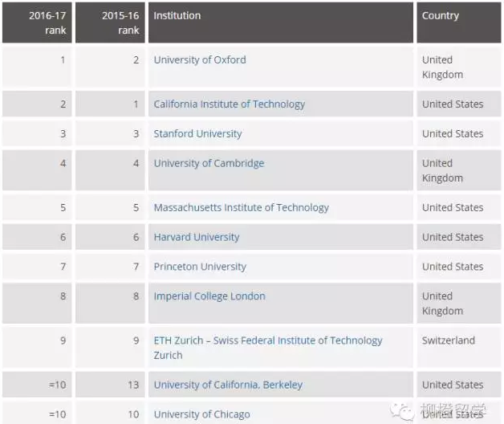The image size is (504, 424).
Task: Select Berkeley's United States country cell
Action: point(459,385)
